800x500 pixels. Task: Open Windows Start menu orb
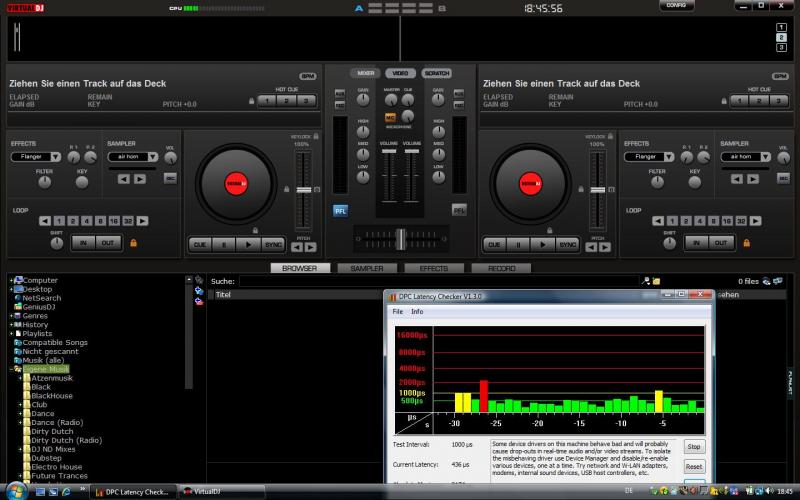pyautogui.click(x=16, y=491)
